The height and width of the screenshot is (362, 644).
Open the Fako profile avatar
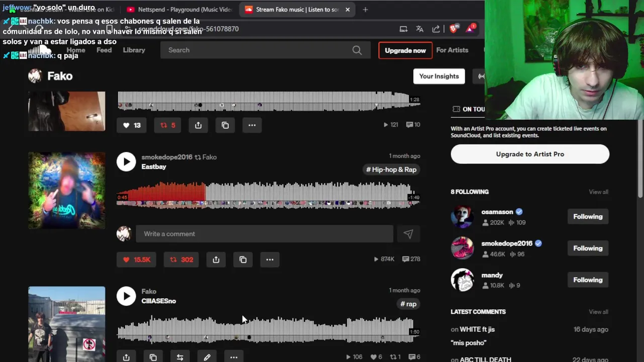click(x=35, y=76)
